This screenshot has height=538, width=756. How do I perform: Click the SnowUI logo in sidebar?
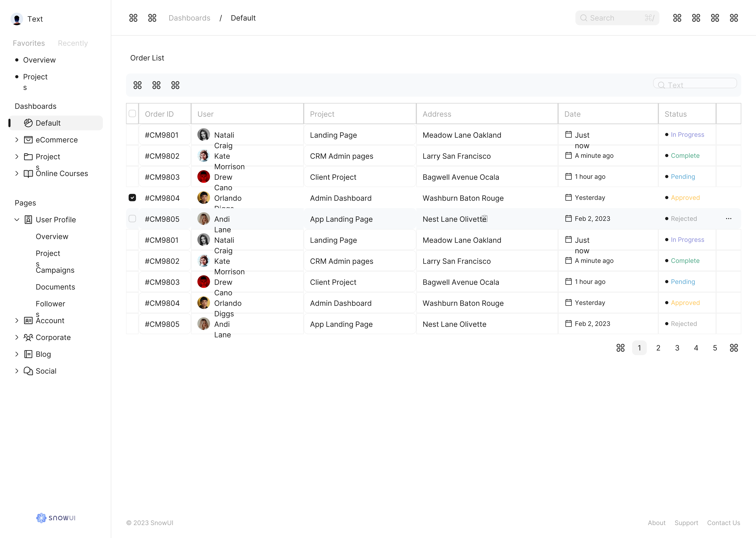pyautogui.click(x=56, y=518)
